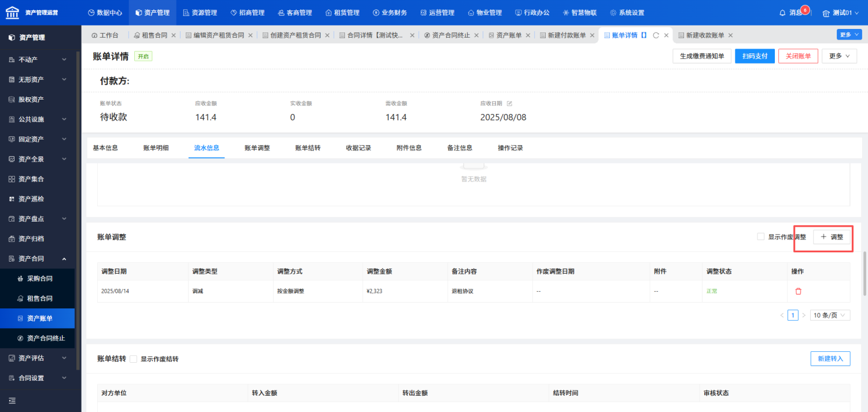Select the 附件信息 section tab

[409, 148]
